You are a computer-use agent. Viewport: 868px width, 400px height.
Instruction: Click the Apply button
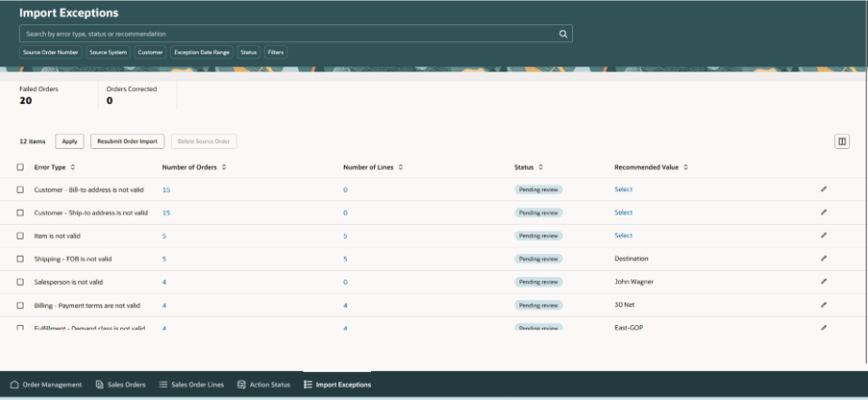click(x=70, y=141)
